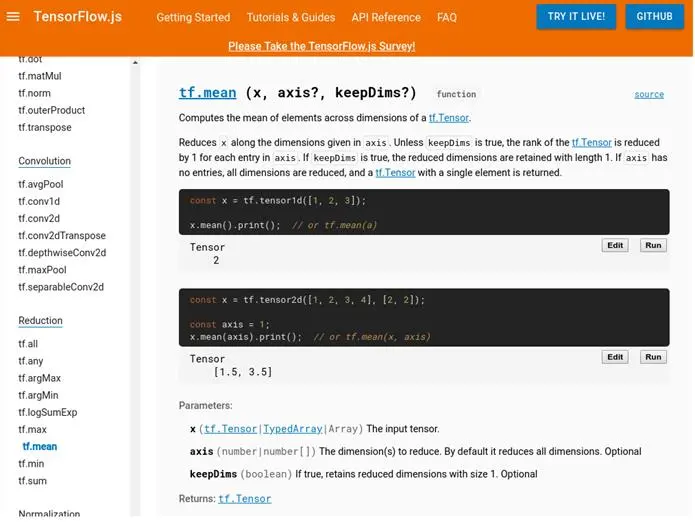Edit the tensor1d mean example
This screenshot has width=695, height=522.
615,245
